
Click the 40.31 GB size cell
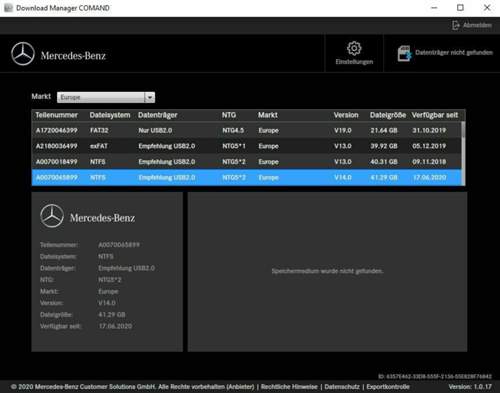pos(384,162)
